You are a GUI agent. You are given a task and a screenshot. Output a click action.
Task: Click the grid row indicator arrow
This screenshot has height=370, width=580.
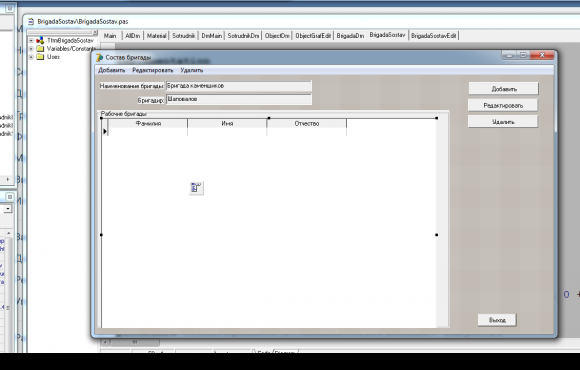click(x=105, y=131)
